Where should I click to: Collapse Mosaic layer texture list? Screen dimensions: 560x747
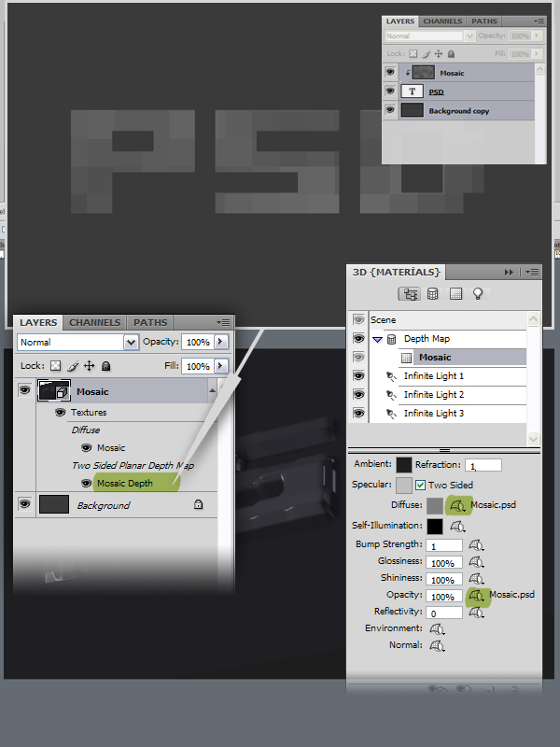point(213,390)
